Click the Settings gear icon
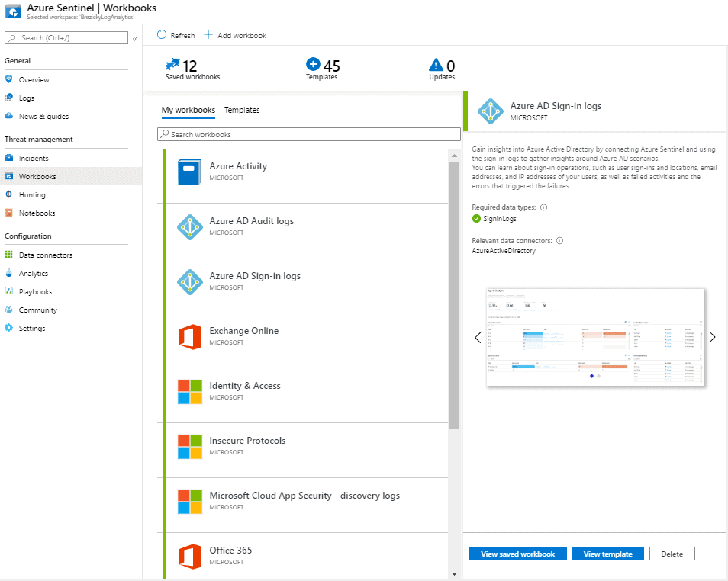 (x=9, y=328)
